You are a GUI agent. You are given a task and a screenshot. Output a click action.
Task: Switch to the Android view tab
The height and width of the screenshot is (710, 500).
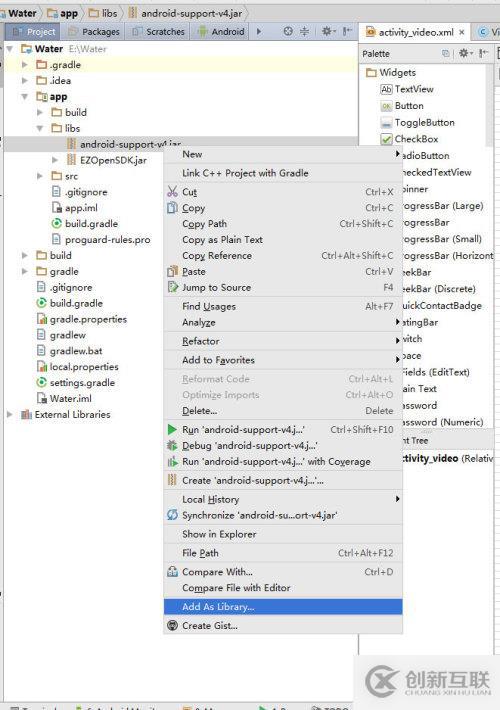point(221,32)
